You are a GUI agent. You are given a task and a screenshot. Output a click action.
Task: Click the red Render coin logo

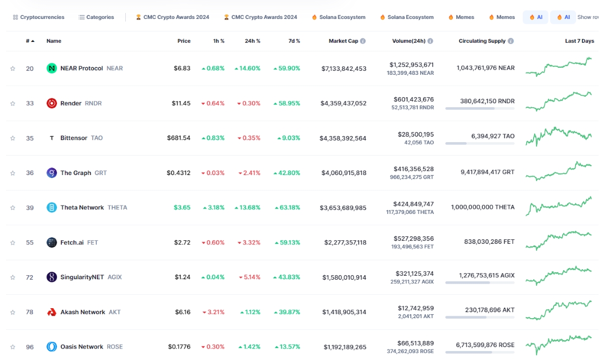(51, 103)
